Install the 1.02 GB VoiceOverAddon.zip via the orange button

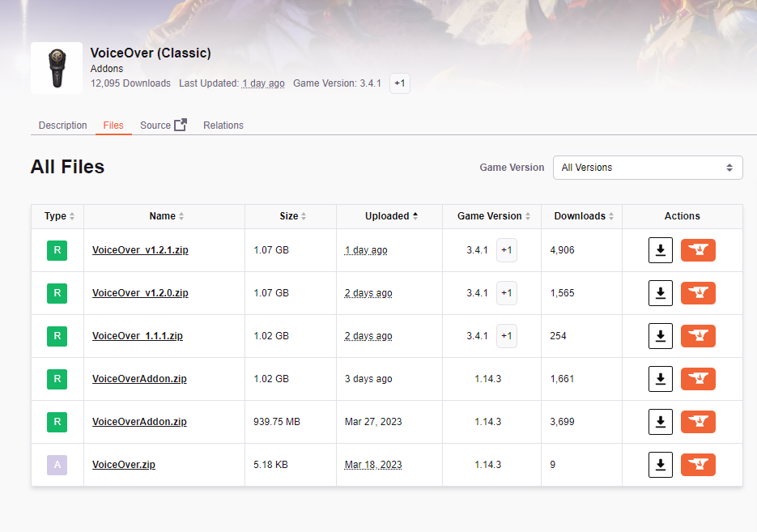click(x=698, y=379)
